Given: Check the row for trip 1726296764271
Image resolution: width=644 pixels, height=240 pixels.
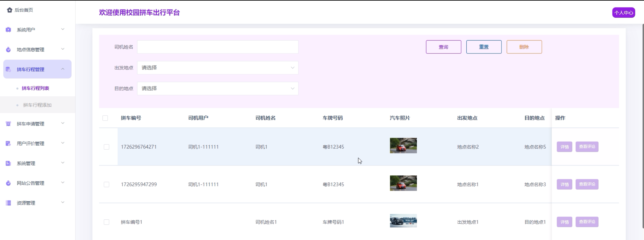Looking at the screenshot, I should [x=107, y=147].
